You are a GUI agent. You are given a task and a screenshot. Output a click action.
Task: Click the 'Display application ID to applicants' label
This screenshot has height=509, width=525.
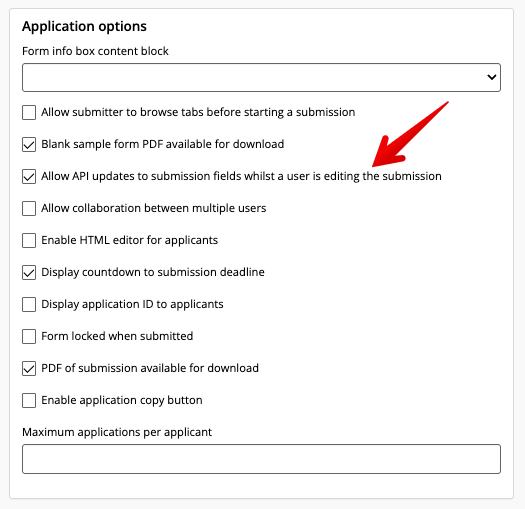tap(132, 304)
